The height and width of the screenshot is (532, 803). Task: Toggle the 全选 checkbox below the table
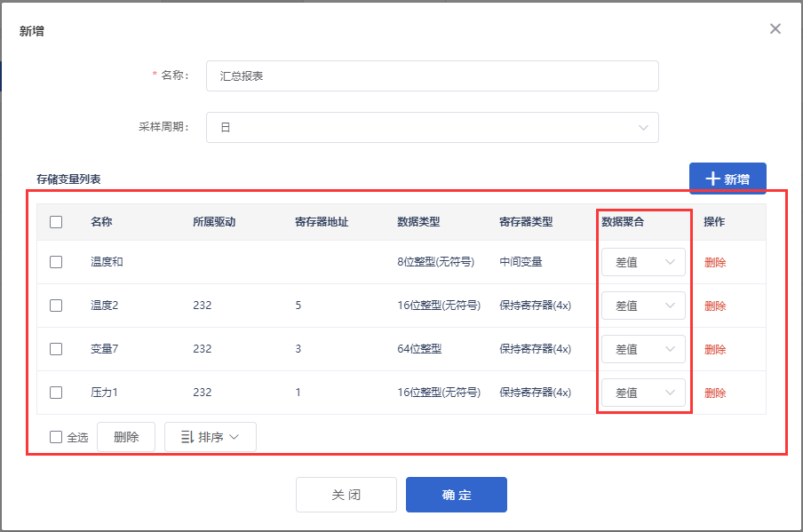(56, 437)
